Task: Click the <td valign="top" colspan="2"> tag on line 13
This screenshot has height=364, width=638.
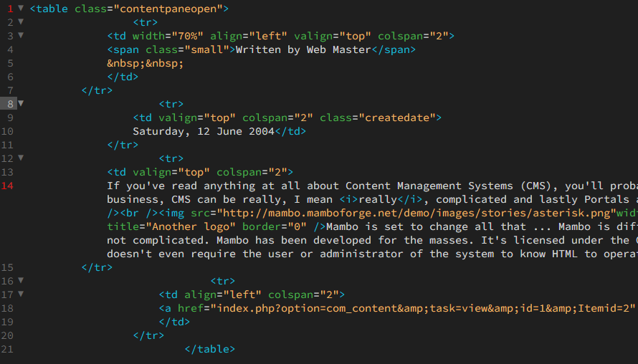Action: 200,172
